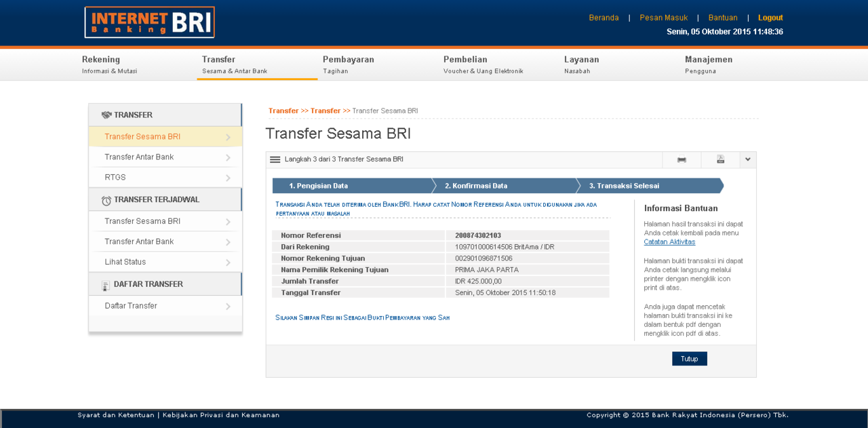Image resolution: width=868 pixels, height=428 pixels.
Task: Select Transfer Antar Bank under TRANSFER TERJADWAL
Action: click(165, 241)
